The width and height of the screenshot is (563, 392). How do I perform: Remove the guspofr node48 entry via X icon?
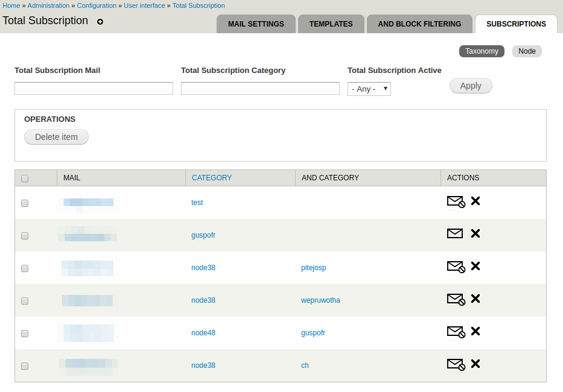click(x=476, y=332)
